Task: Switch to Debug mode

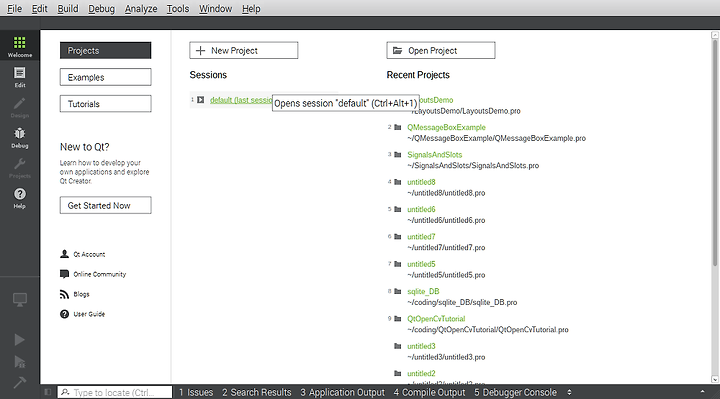Action: point(20,138)
